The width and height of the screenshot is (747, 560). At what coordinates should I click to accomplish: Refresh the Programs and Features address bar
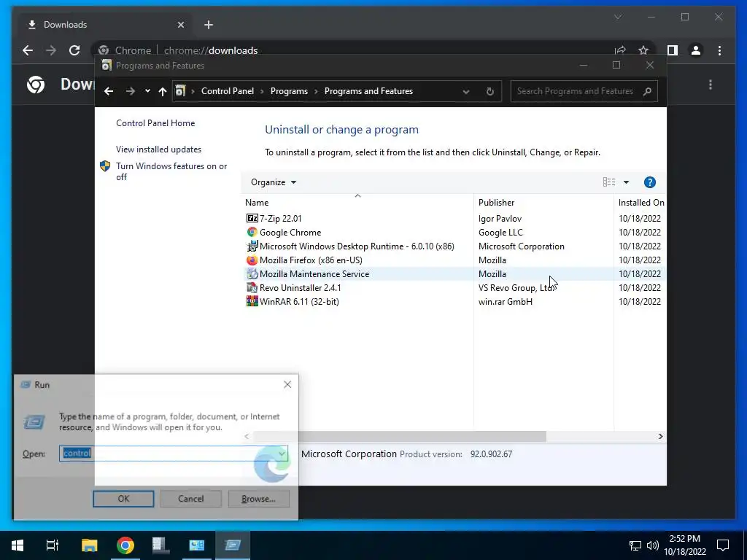pyautogui.click(x=489, y=91)
